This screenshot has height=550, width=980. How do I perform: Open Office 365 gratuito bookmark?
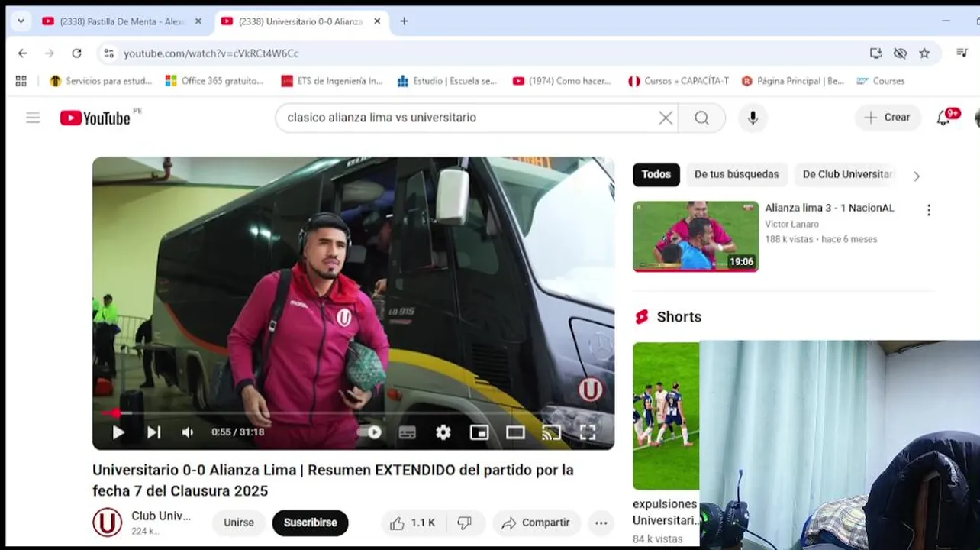coord(214,81)
